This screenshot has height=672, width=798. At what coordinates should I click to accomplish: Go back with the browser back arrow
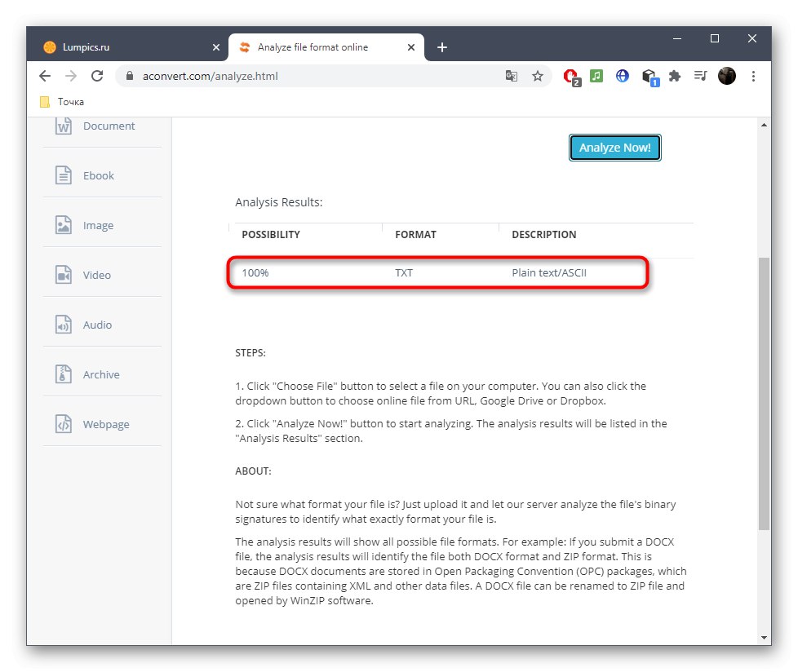pos(45,77)
